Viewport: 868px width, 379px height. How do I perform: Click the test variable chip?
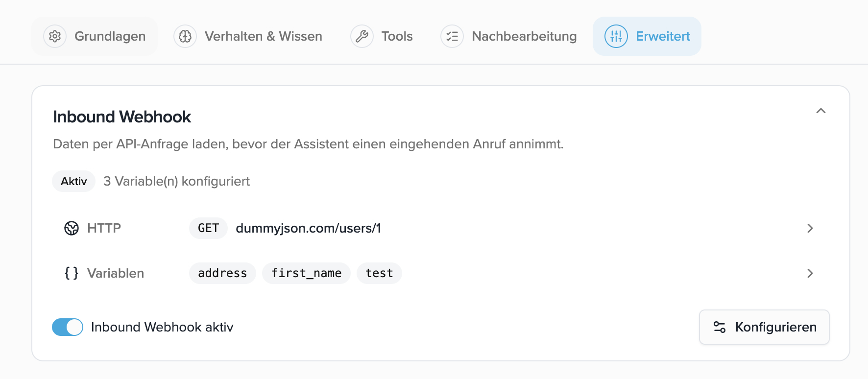click(x=379, y=273)
